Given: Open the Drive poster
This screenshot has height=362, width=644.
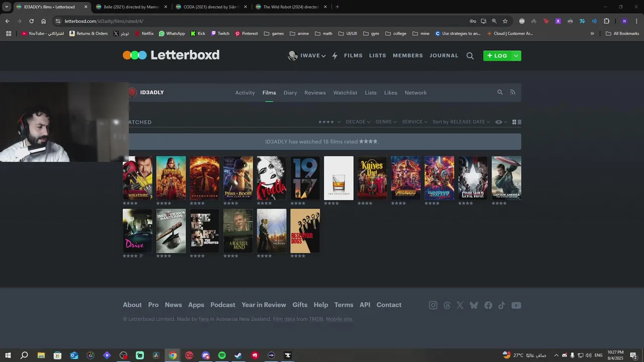Looking at the screenshot, I should 137,231.
